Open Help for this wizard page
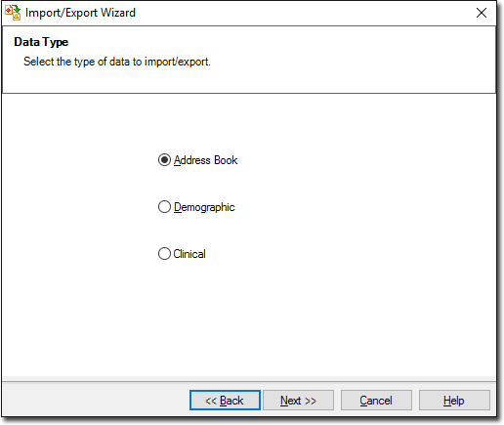 (x=454, y=401)
